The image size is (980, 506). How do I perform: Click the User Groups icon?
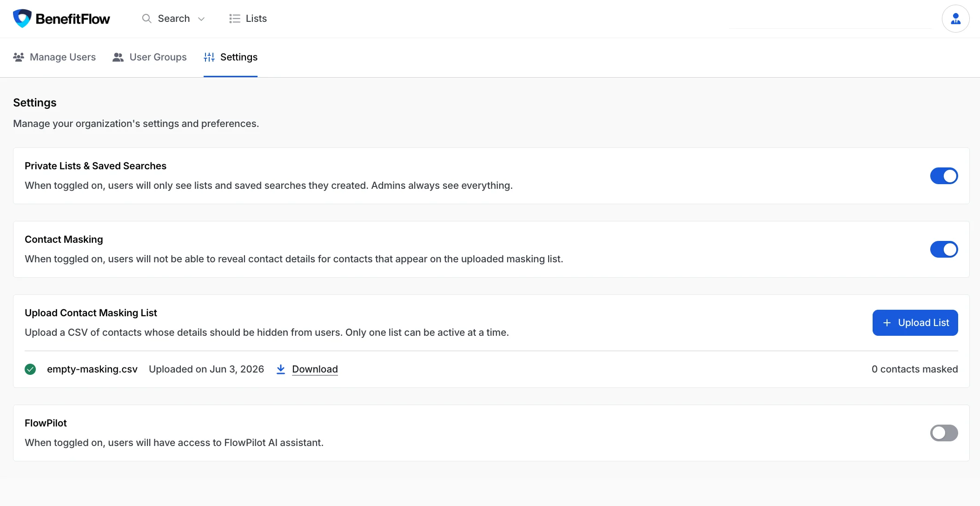pyautogui.click(x=118, y=57)
